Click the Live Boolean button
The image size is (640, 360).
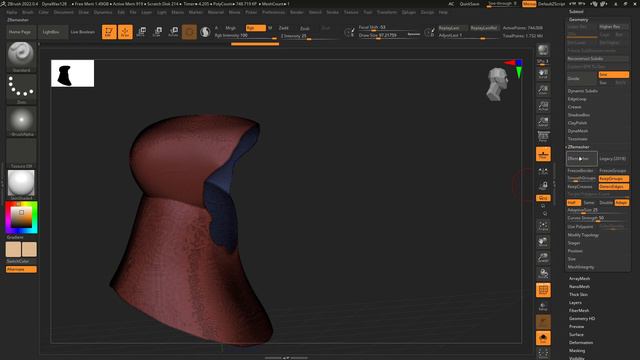click(82, 32)
